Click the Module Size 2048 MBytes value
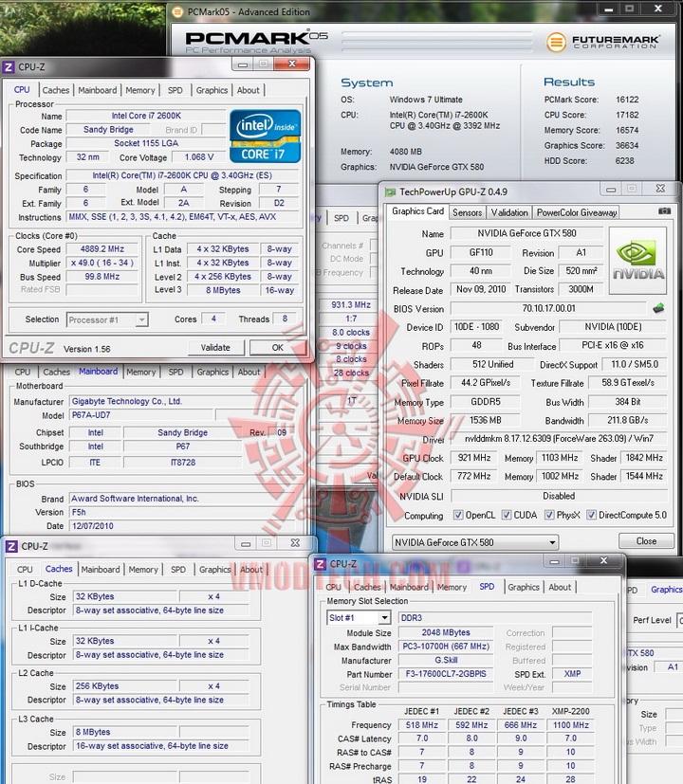Screen dimensions: 683x784 click(x=445, y=632)
